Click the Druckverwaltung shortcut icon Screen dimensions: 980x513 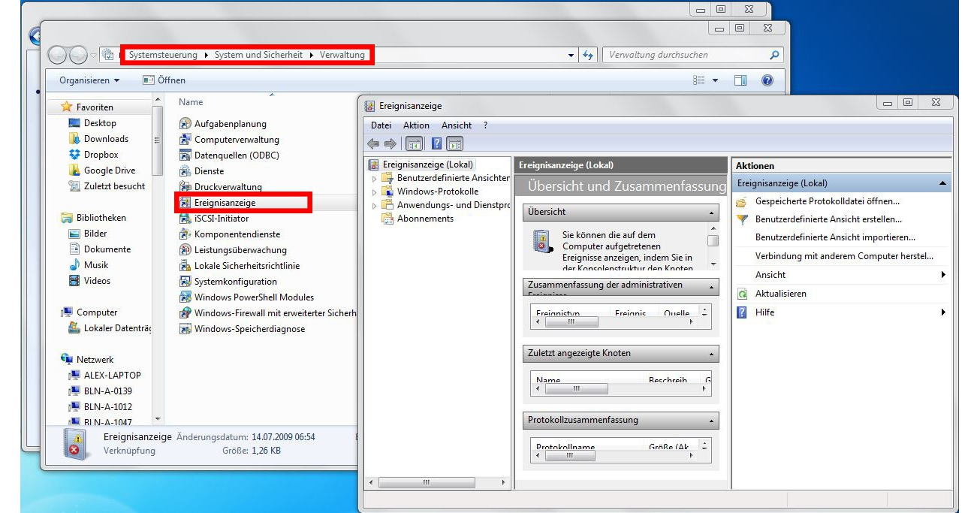[185, 187]
